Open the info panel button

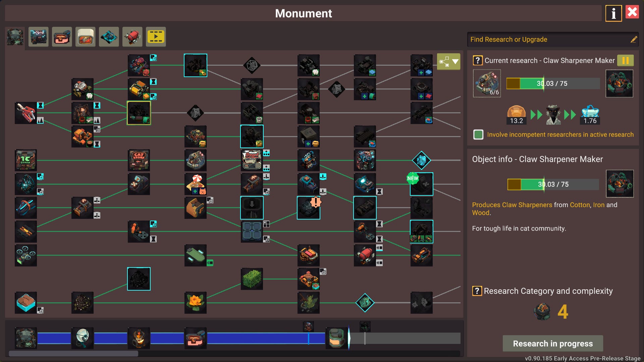pyautogui.click(x=613, y=13)
